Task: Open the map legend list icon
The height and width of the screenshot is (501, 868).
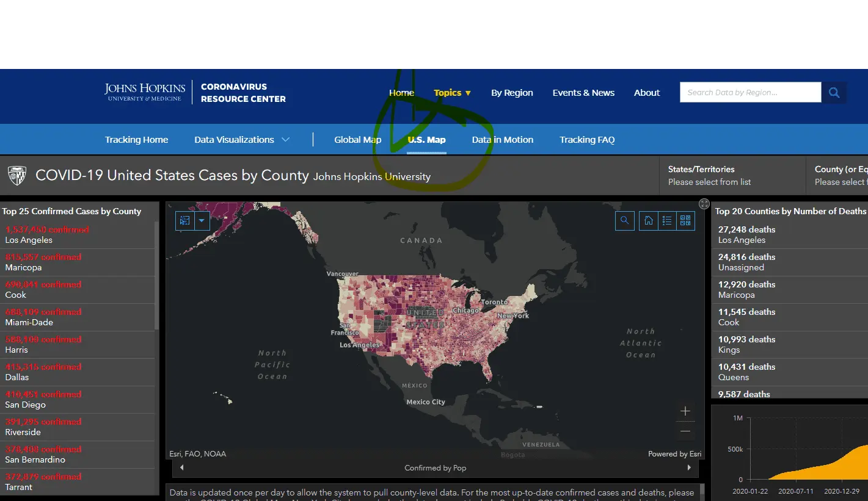Action: 667,221
